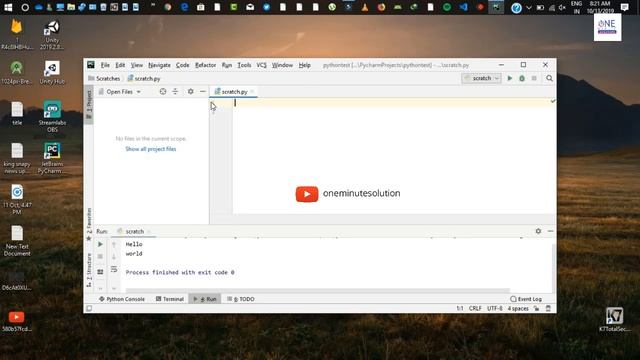Viewport: 640px width, 360px height.
Task: Click the Stop button in the main toolbar
Action: coord(534,78)
